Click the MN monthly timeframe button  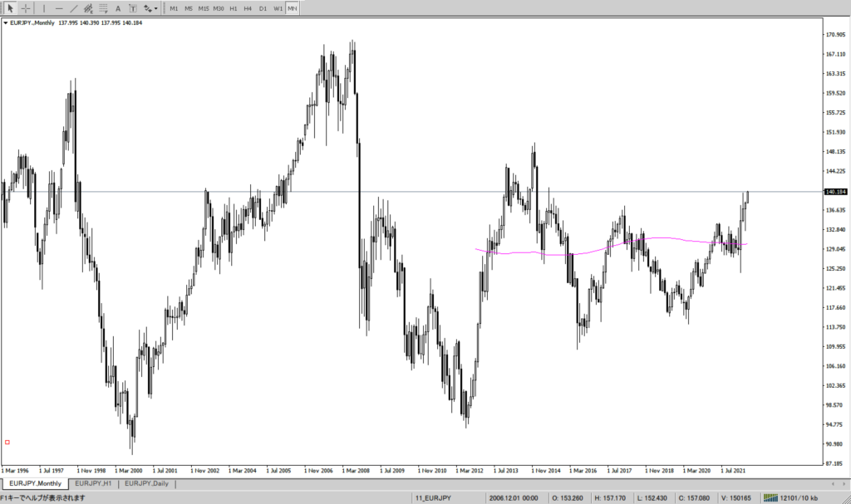click(292, 7)
